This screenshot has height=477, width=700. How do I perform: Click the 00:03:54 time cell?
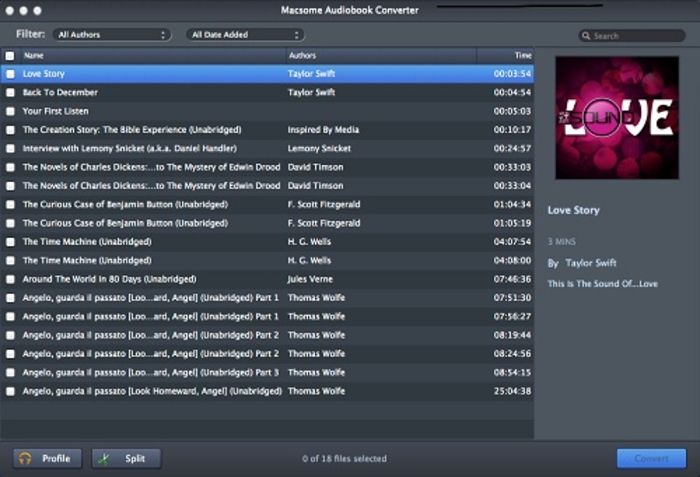[512, 74]
